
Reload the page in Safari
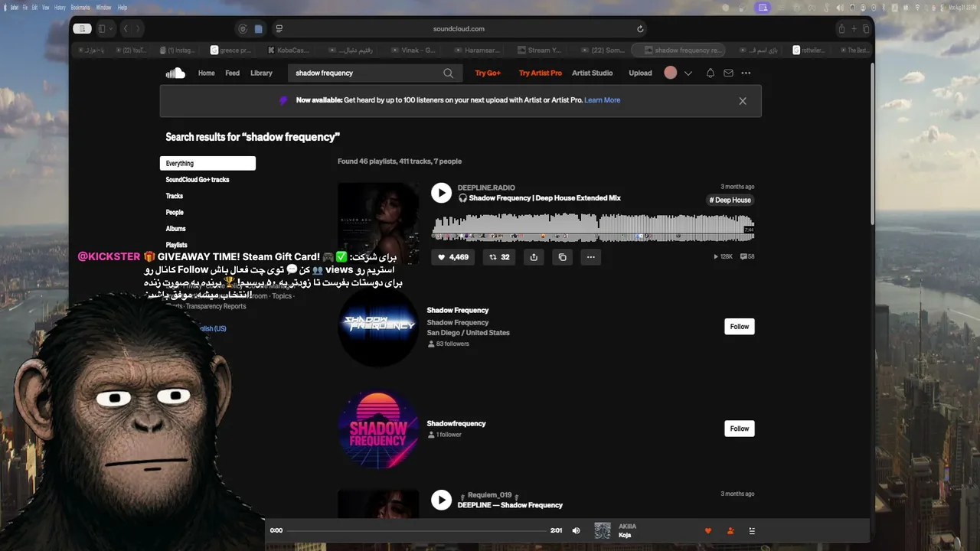coord(640,29)
